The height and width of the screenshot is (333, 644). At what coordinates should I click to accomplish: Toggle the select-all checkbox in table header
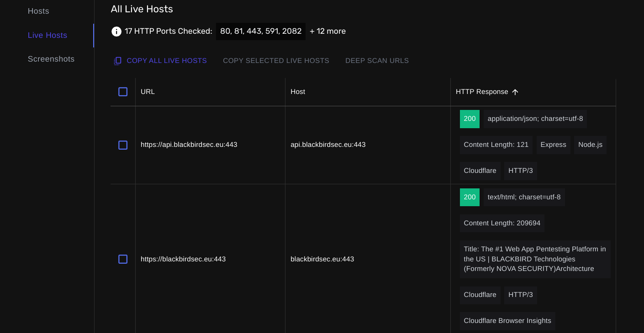tap(123, 92)
